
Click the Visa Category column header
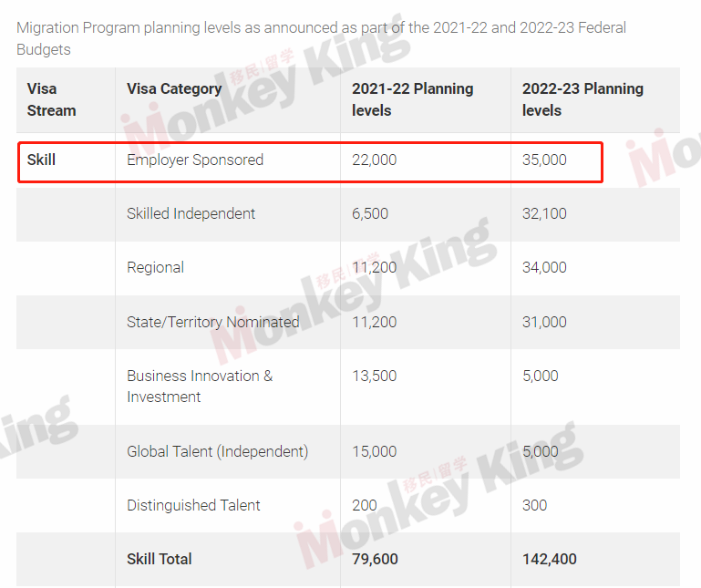pos(174,88)
